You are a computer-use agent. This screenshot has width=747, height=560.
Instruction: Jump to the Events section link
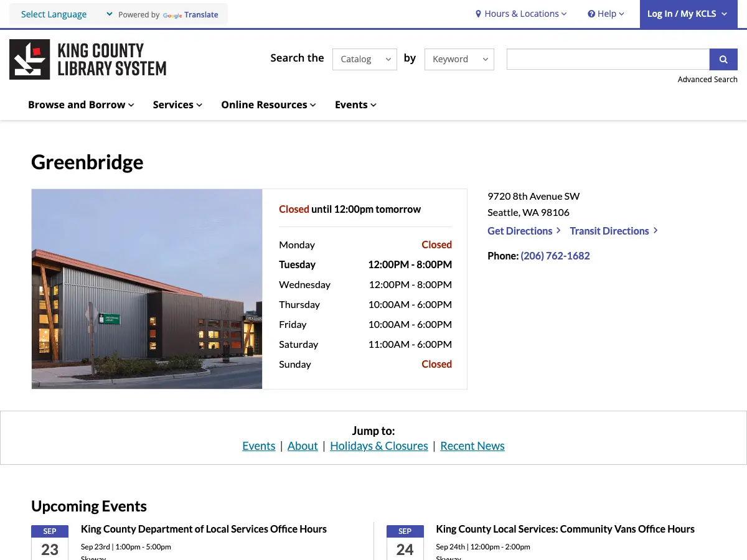(x=259, y=446)
